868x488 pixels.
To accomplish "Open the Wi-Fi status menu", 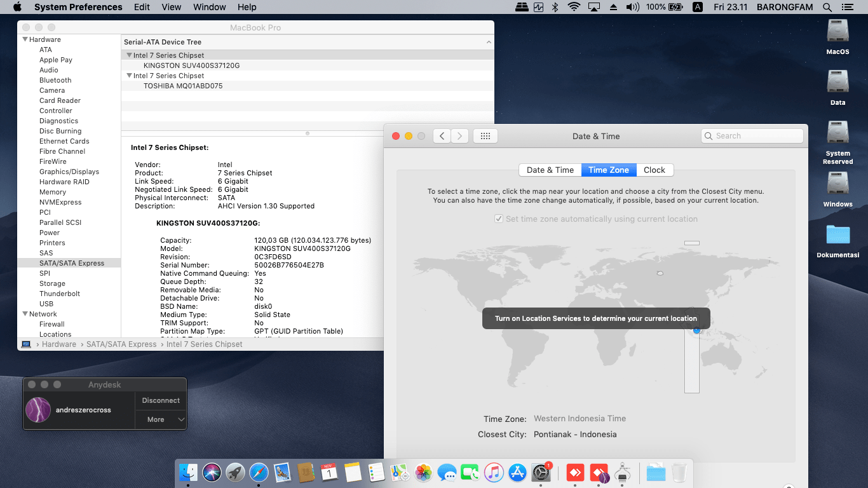I will 574,7.
